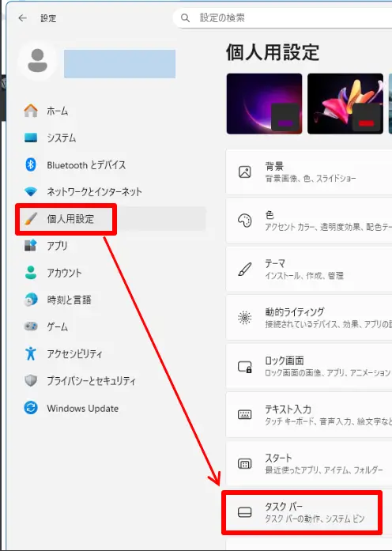Click the Bluetooth icon in sidebar
The image size is (392, 551).
(31, 164)
